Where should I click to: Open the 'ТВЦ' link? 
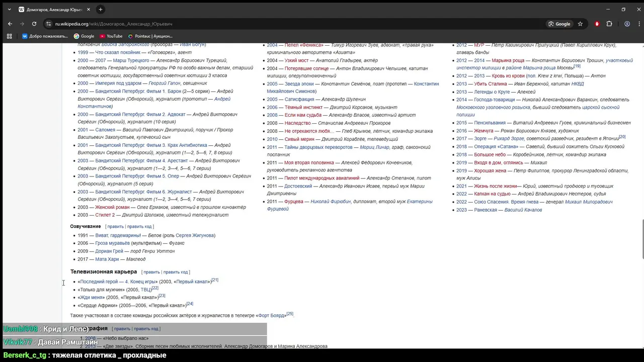[x=146, y=290]
